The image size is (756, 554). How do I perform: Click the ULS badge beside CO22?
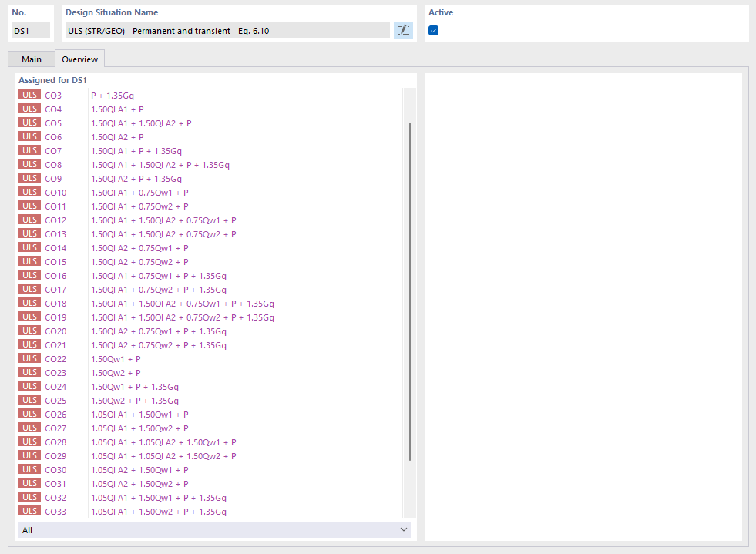(29, 358)
